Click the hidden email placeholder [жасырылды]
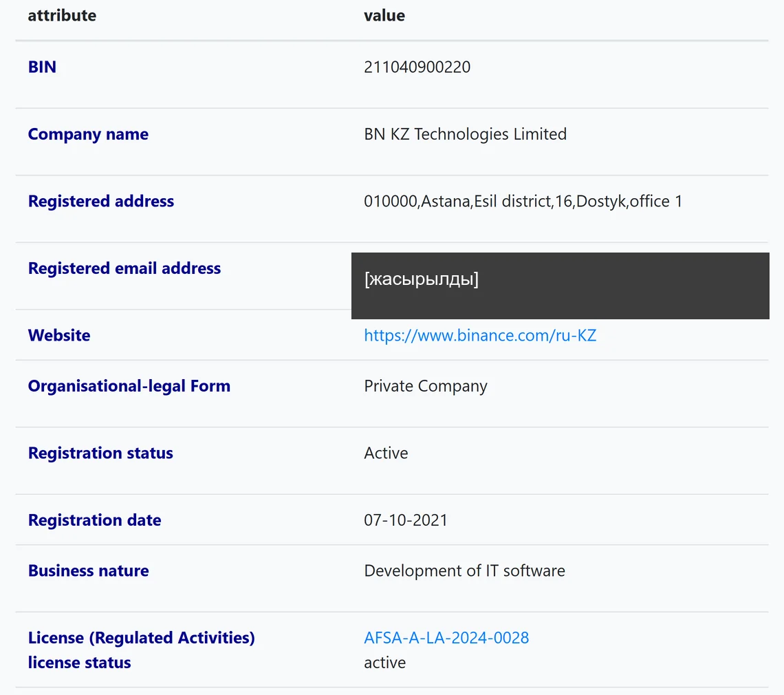 point(422,279)
